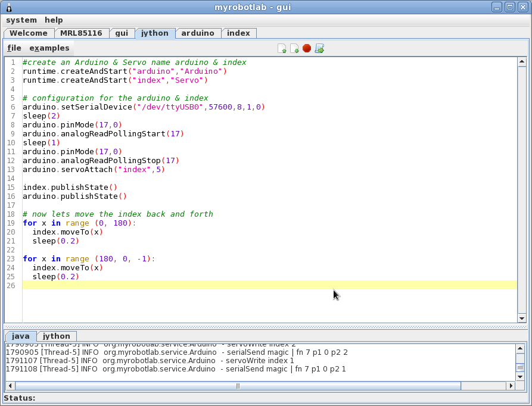
Task: Click the console vertical scrollbar thumb
Action: click(520, 368)
